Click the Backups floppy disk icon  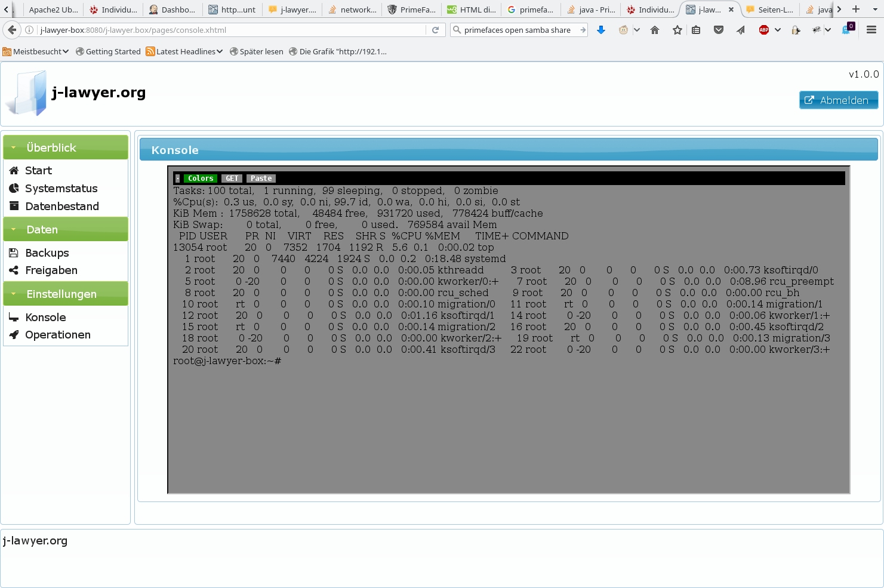[14, 253]
